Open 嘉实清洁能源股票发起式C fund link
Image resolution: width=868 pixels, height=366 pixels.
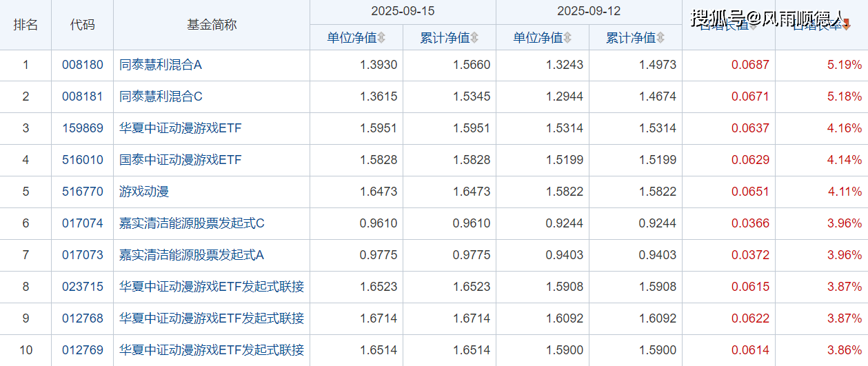pos(192,224)
